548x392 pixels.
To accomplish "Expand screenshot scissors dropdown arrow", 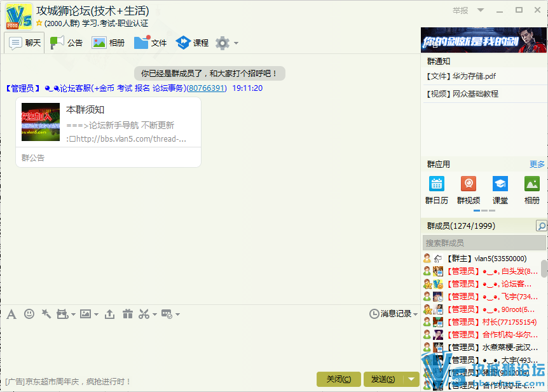I will pos(154,314).
